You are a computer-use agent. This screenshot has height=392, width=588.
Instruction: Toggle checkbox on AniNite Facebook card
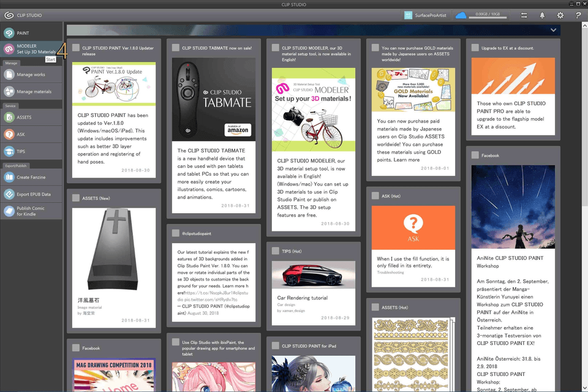coord(475,156)
